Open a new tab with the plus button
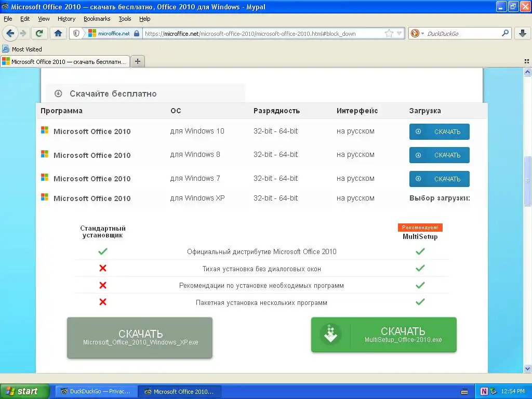This screenshot has width=532, height=399. pos(137,61)
